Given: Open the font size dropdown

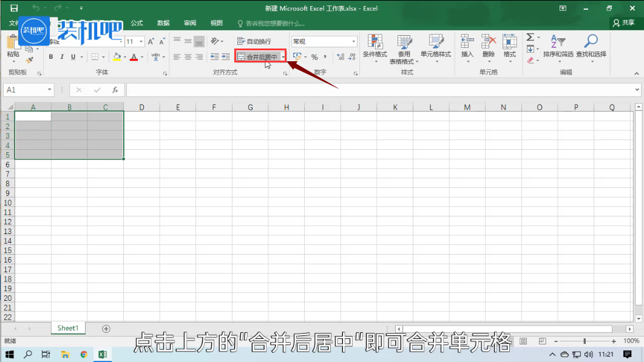Looking at the screenshot, I should pyautogui.click(x=140, y=40).
